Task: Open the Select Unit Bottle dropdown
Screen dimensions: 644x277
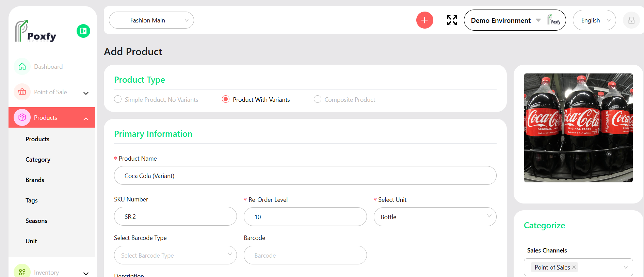Action: 435,217
